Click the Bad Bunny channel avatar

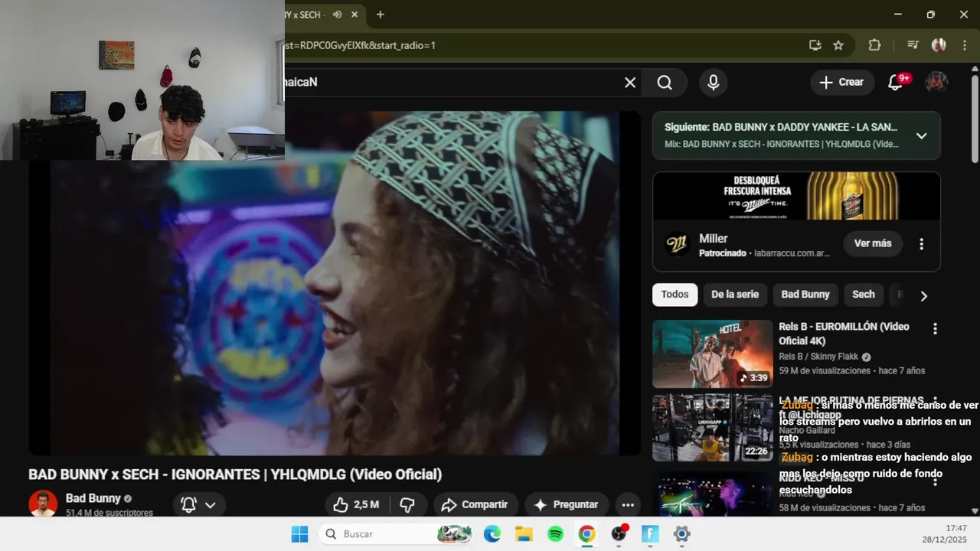(43, 504)
